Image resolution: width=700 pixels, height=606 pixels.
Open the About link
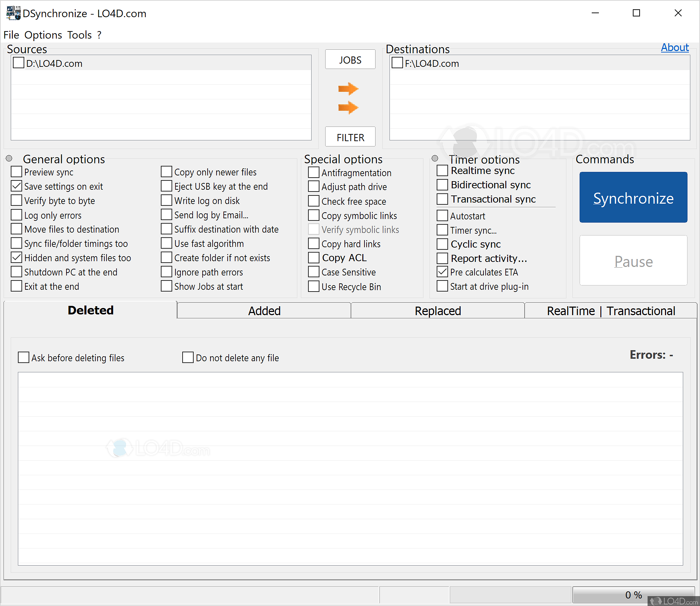674,48
